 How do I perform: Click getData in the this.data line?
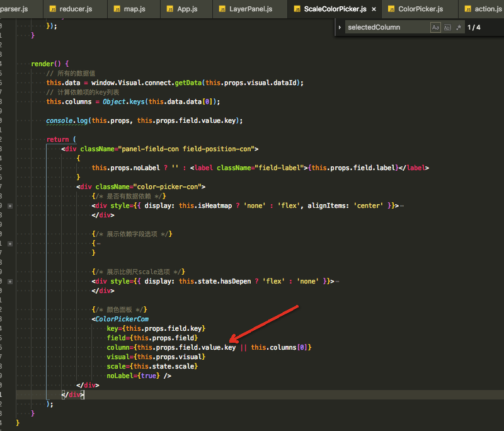188,83
